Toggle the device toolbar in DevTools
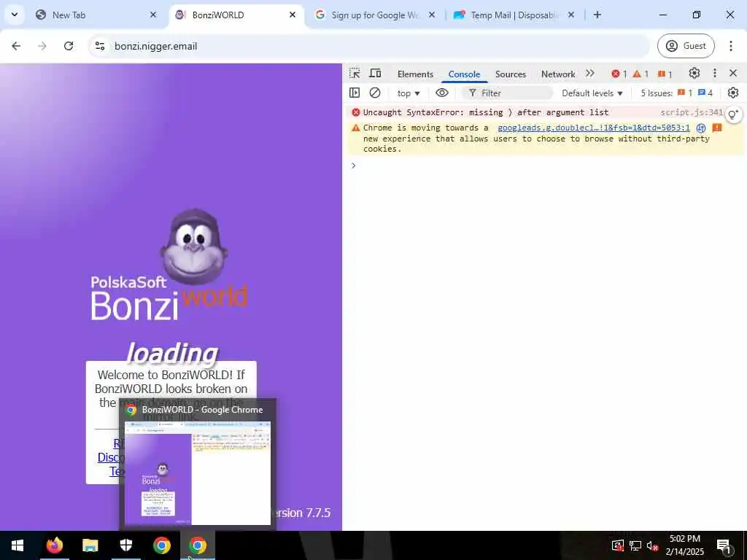This screenshot has width=747, height=560. point(376,74)
